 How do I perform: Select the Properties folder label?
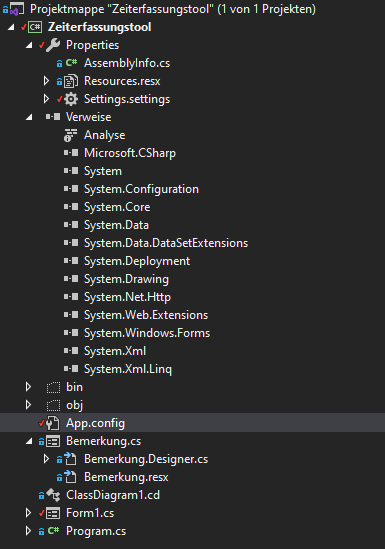[92, 45]
